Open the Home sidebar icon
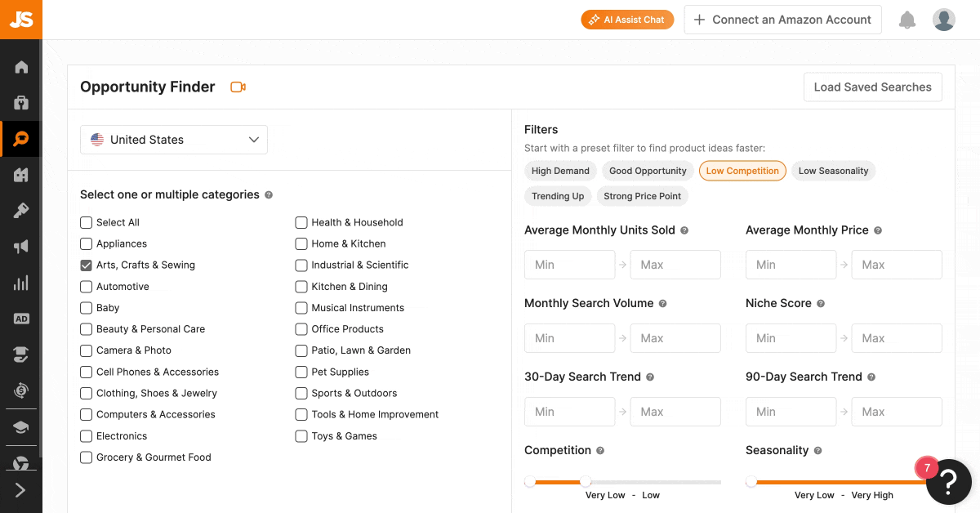Image resolution: width=980 pixels, height=513 pixels. point(21,67)
